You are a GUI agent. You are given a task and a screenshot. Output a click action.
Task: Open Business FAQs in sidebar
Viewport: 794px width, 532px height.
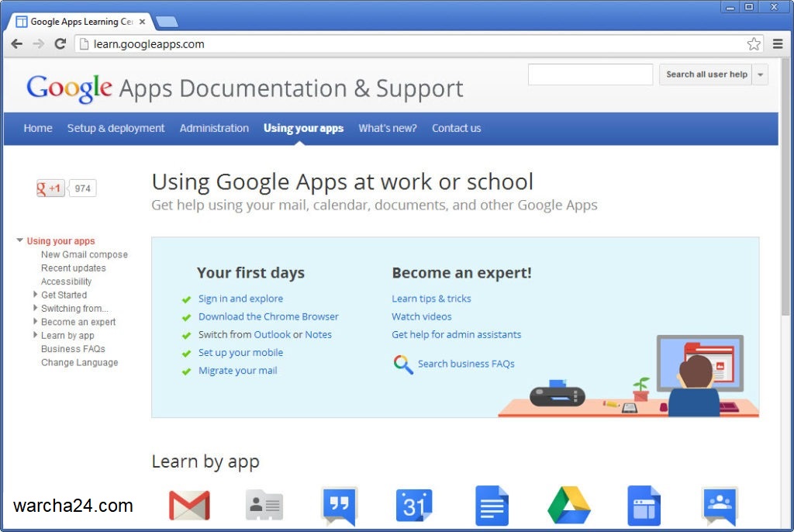point(73,348)
